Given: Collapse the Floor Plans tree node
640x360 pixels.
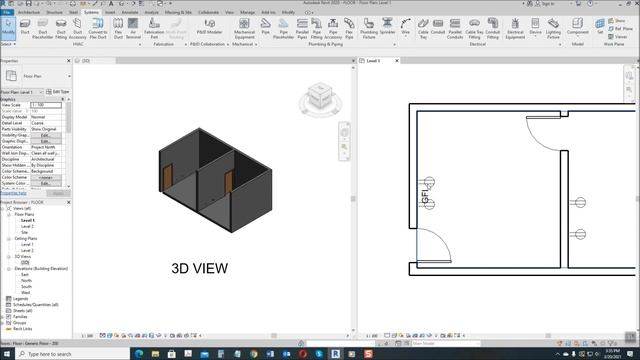Looking at the screenshot, I should pyautogui.click(x=9, y=214).
